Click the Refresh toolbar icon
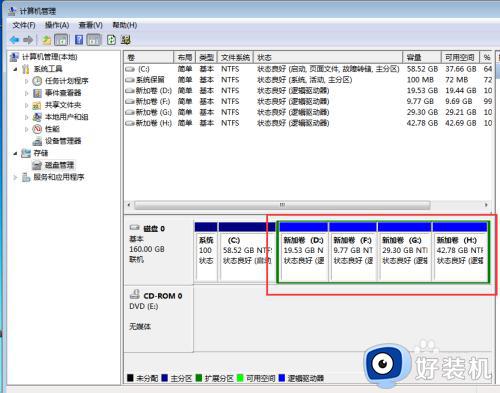Screen dimensions: 500x393 (x=111, y=40)
